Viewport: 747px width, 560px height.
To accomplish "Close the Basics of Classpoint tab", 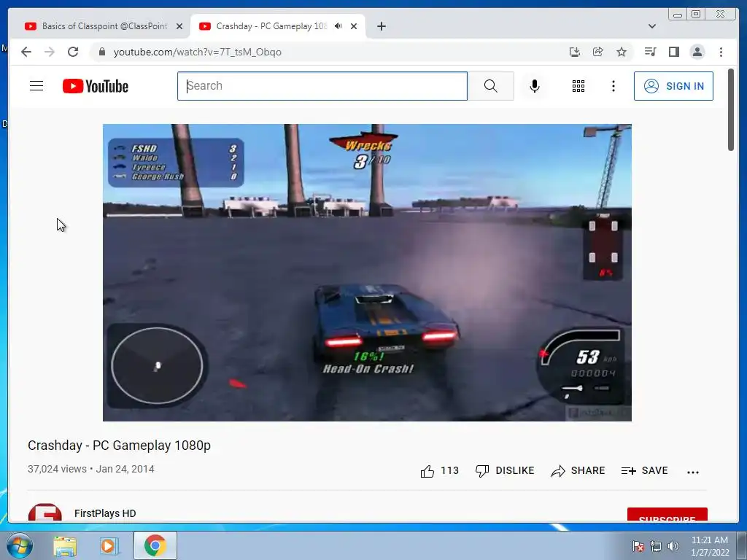I will 179,26.
